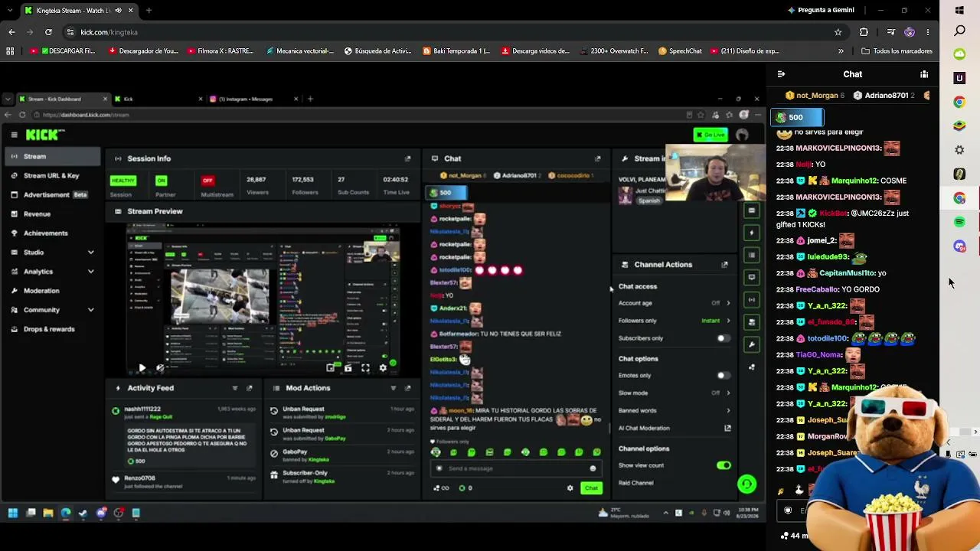Open the Chrome tab search dropdown
Image resolution: width=980 pixels, height=551 pixels.
(x=10, y=10)
